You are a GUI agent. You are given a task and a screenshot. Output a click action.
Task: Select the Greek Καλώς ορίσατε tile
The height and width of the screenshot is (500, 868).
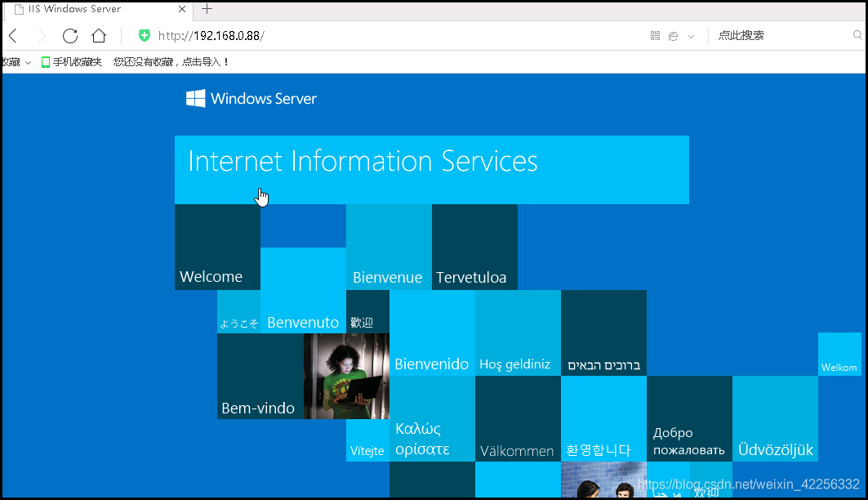[432, 418]
